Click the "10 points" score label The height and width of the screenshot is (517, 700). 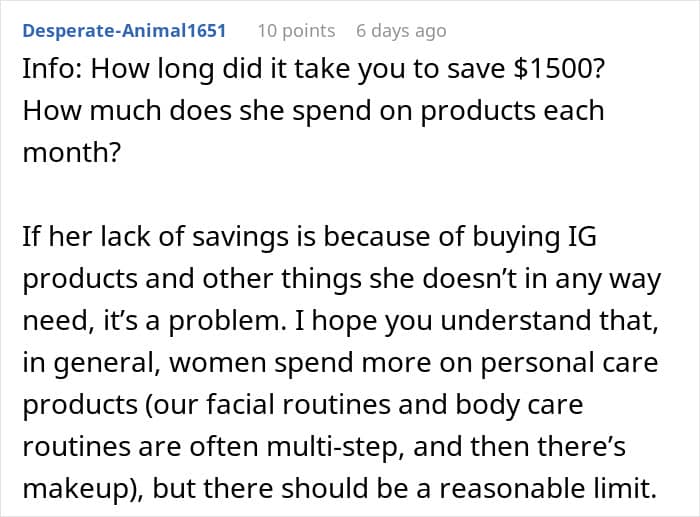[x=296, y=31]
